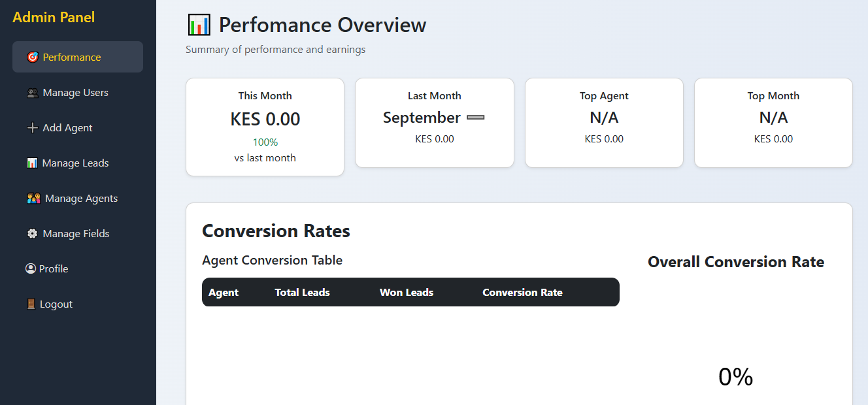This screenshot has width=868, height=405.
Task: Go to the Manage Leads page
Action: (75, 163)
